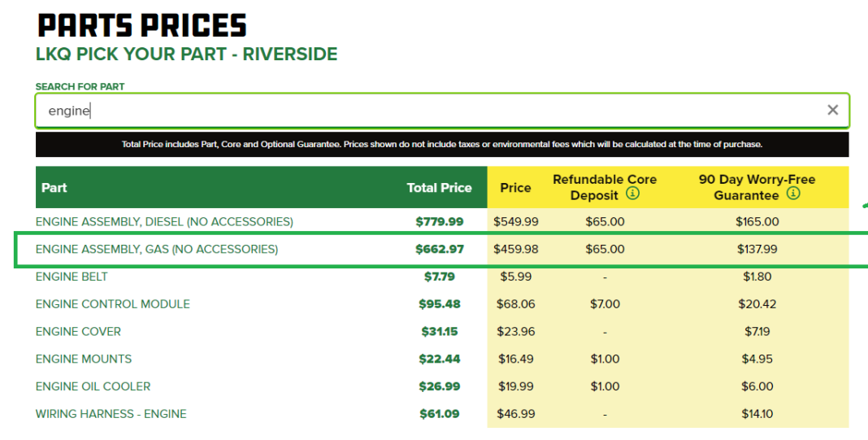Click info icon beside 90 Day Worry-Free Guarantee
Viewport: 868px width, 440px height.
[x=793, y=194]
